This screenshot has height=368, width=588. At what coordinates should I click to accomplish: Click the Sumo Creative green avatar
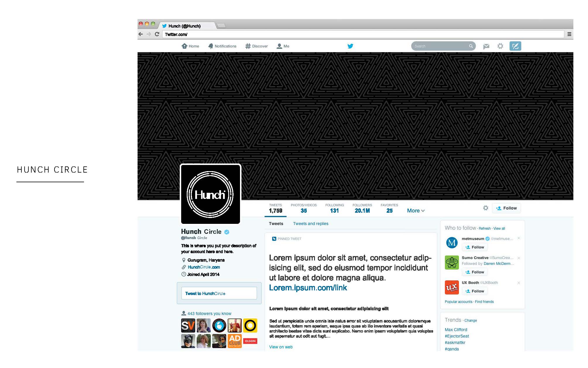pyautogui.click(x=452, y=262)
